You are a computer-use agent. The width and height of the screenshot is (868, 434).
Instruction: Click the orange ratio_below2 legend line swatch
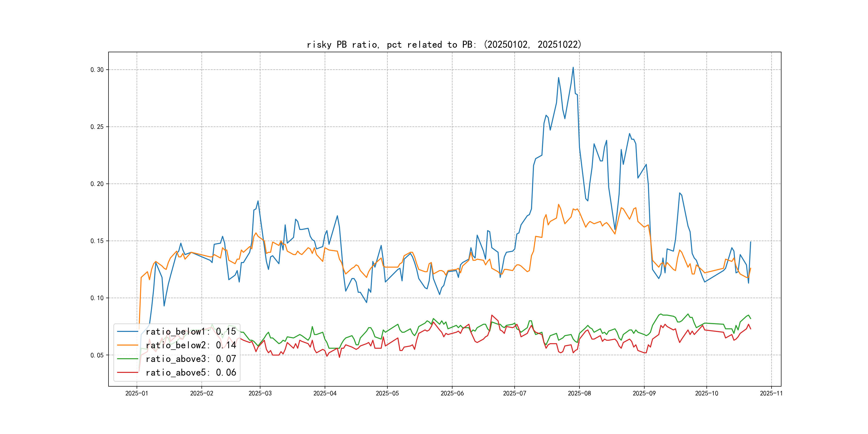[127, 345]
